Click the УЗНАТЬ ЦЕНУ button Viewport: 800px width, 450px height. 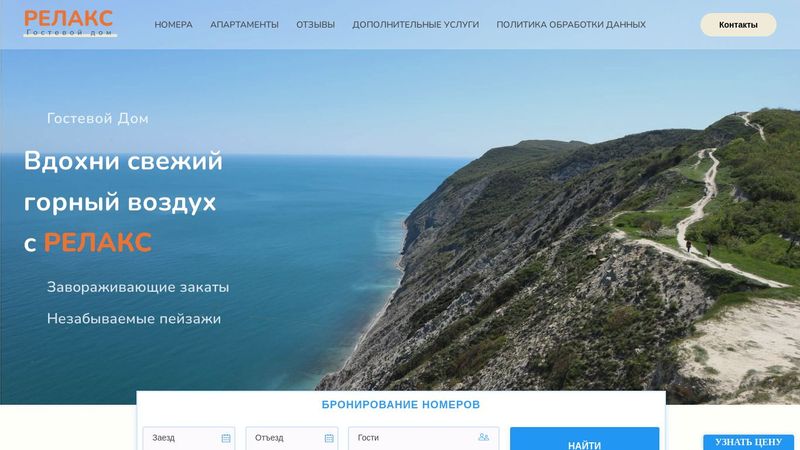[x=748, y=442]
